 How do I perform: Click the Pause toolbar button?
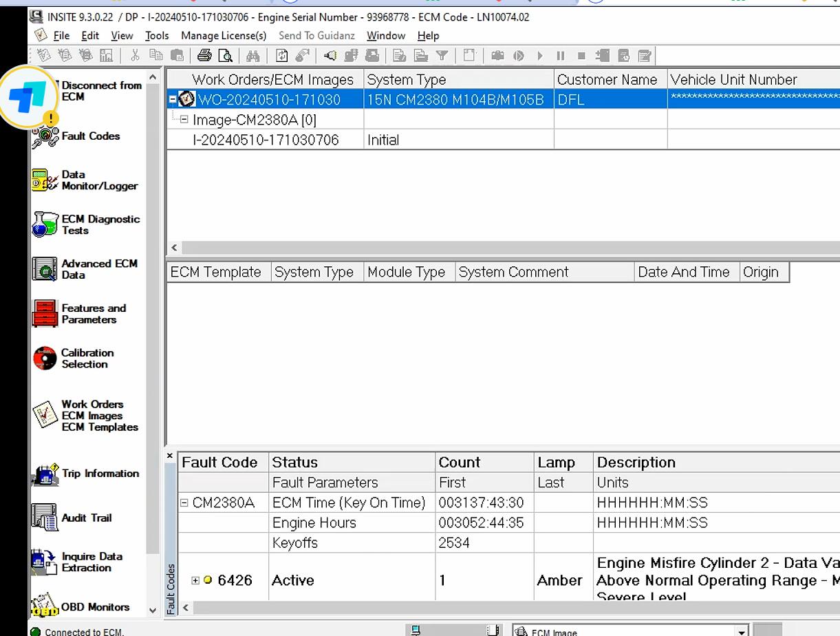[561, 56]
